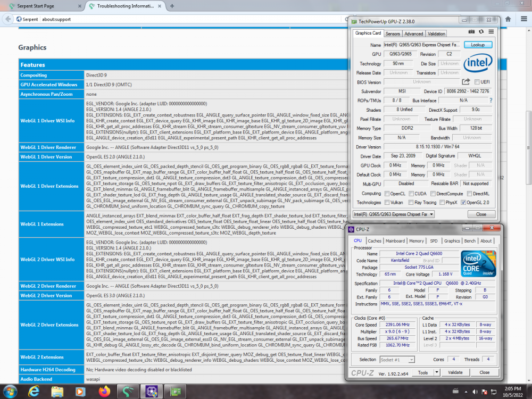Toggle the OpenGL 2.0 checkbox
532x399 pixels.
pyautogui.click(x=463, y=202)
